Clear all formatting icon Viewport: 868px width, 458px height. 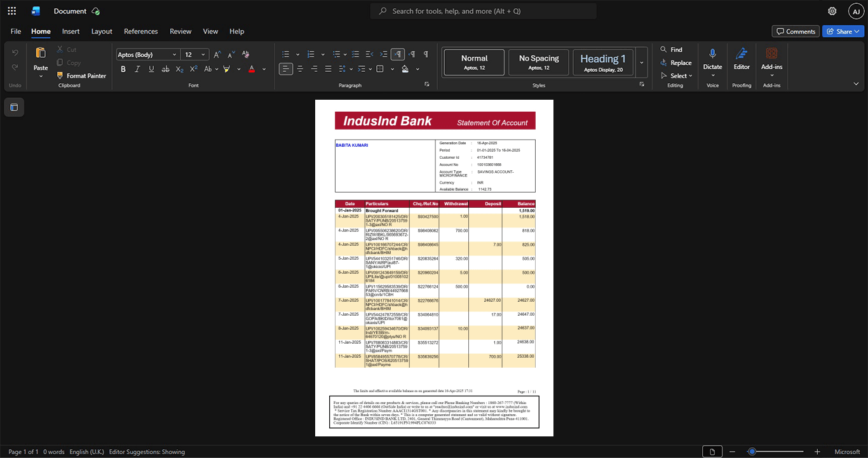tap(245, 55)
